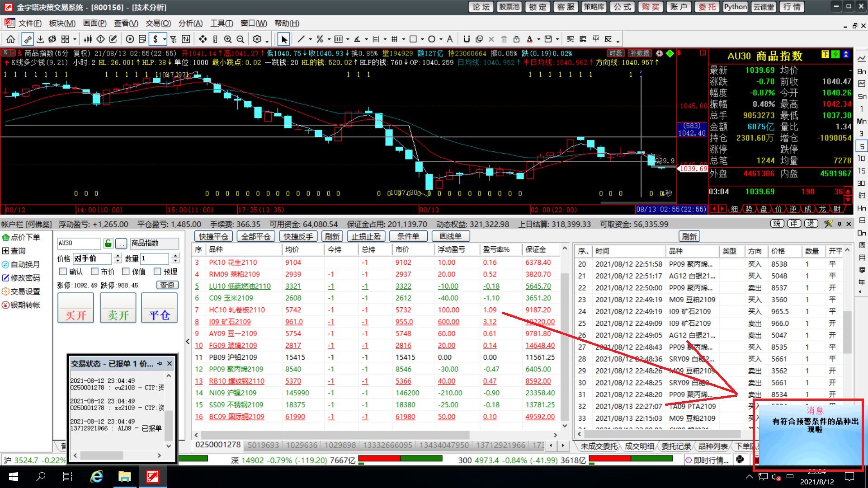Open the dollar sign dropdown arrow
Image resolution: width=868 pixels, height=488 pixels.
165,39
